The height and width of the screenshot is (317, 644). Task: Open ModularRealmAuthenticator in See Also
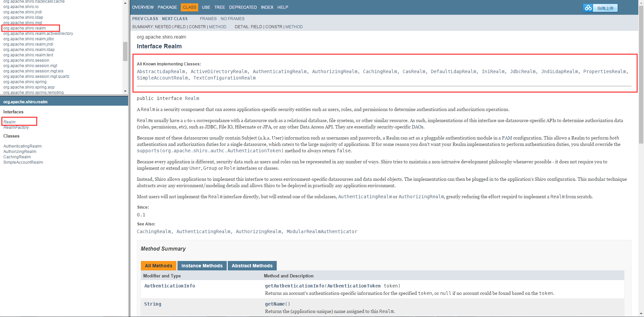pyautogui.click(x=322, y=231)
